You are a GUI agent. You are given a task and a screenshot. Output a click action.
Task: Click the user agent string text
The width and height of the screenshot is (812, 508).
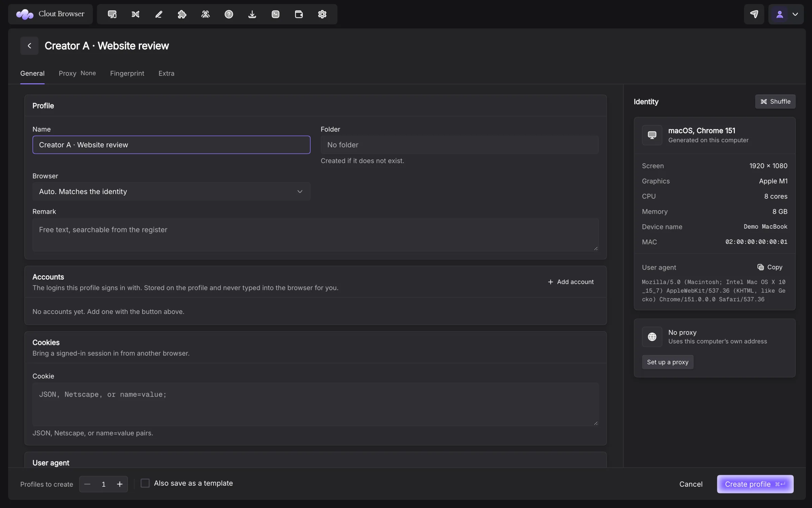(714, 291)
